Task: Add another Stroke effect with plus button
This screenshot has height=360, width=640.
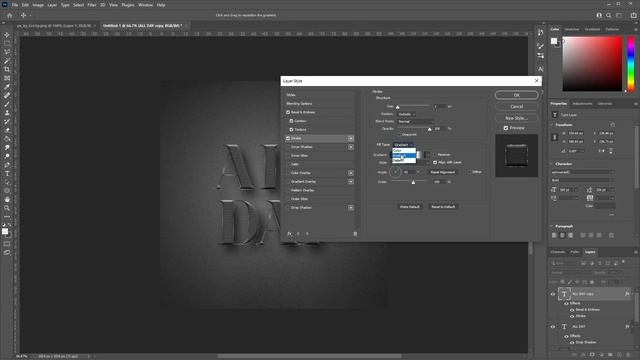Action: pyautogui.click(x=351, y=138)
